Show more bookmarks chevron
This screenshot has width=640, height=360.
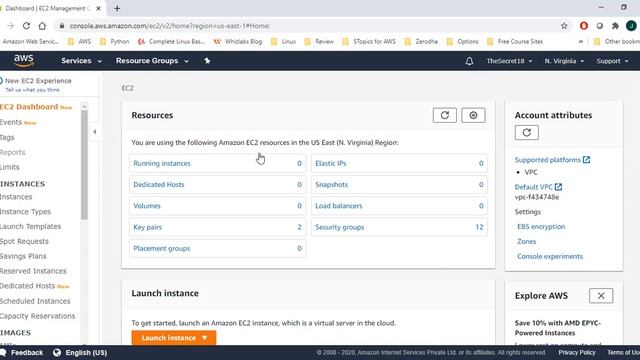coord(580,42)
